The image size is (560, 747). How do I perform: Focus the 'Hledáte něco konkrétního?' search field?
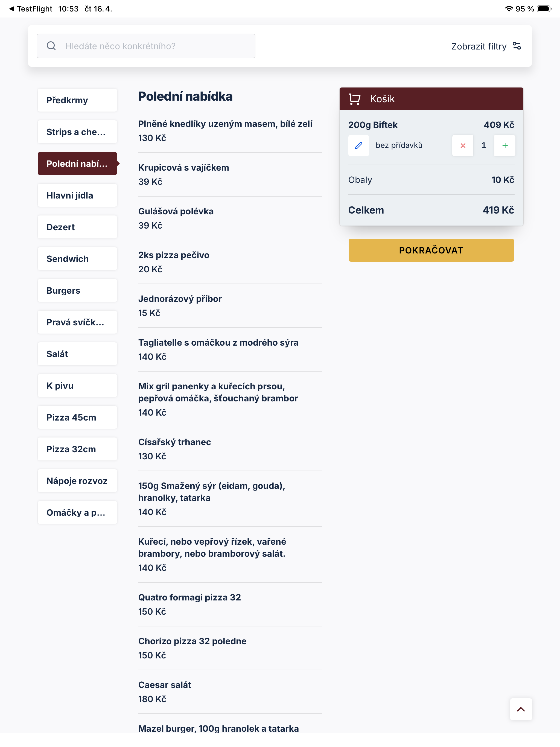146,46
